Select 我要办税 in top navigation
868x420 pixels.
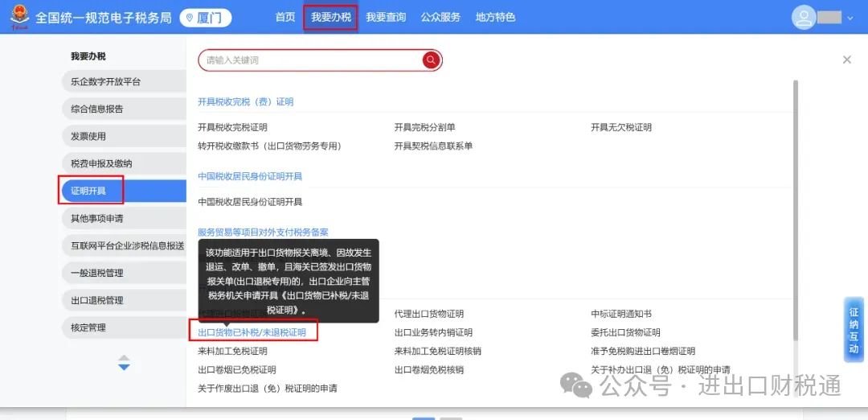[330, 17]
